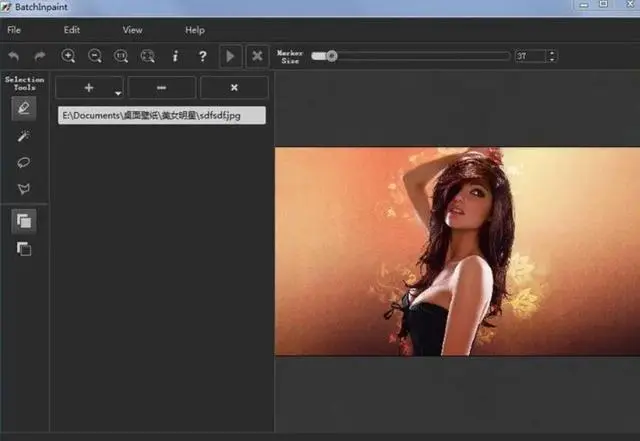
Task: Open the View menu
Action: 133,30
